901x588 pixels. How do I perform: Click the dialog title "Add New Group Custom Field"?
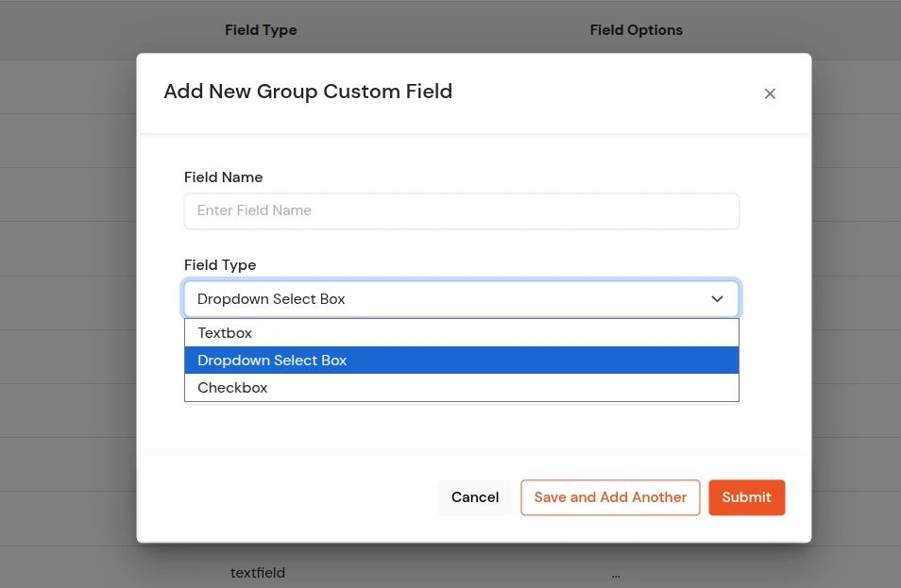tap(308, 92)
